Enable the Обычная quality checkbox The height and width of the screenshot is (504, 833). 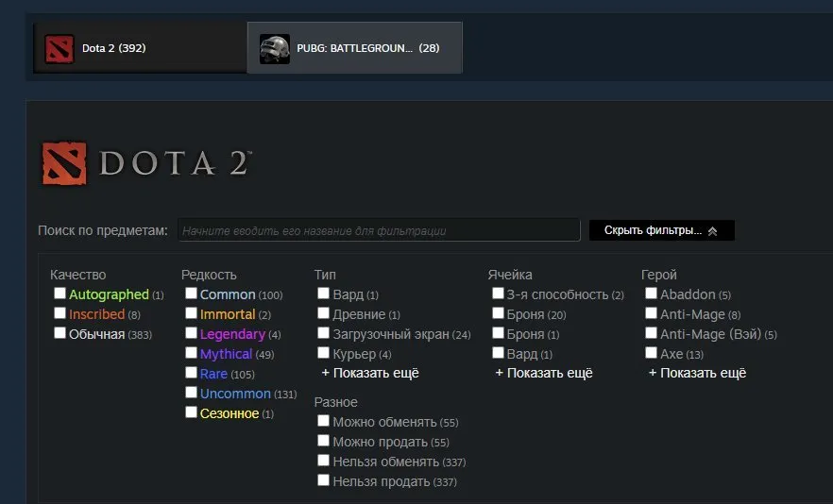click(x=60, y=332)
